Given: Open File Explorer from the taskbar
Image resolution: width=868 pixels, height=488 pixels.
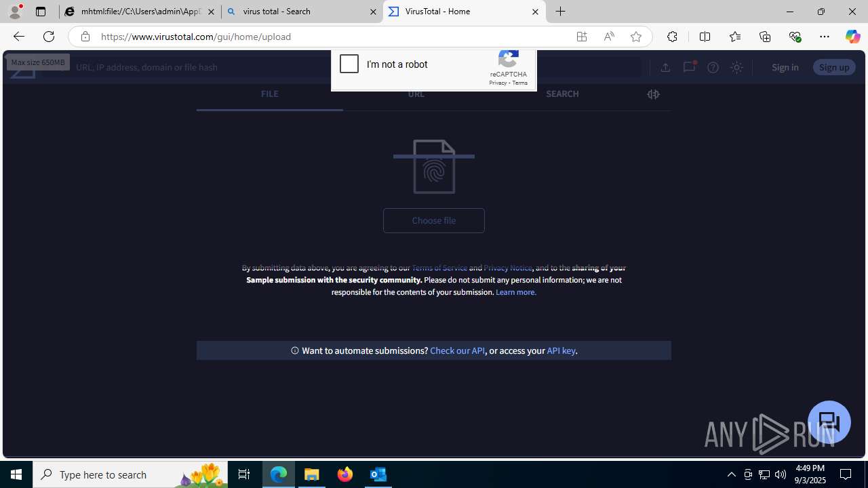Looking at the screenshot, I should pos(312,474).
